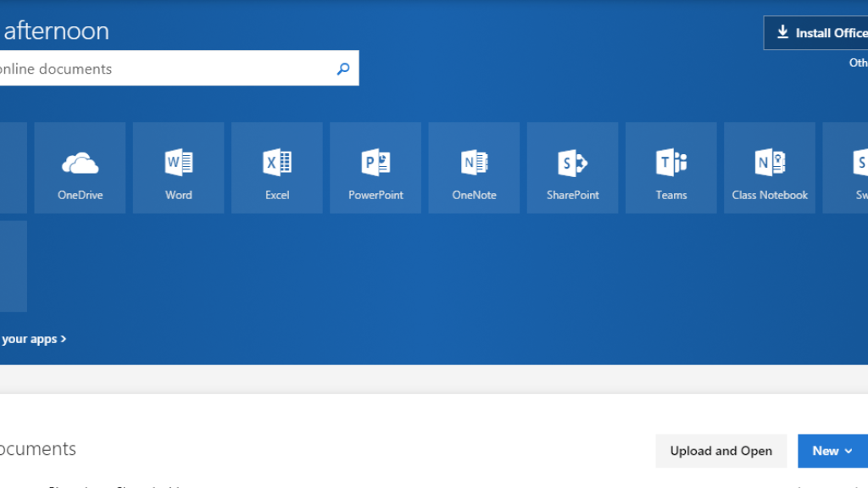The height and width of the screenshot is (488, 868).
Task: Click the Upload and Open button
Action: tap(721, 451)
